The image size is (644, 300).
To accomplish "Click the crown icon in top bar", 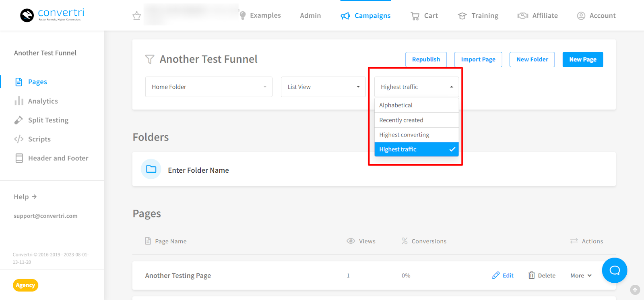I will (137, 16).
